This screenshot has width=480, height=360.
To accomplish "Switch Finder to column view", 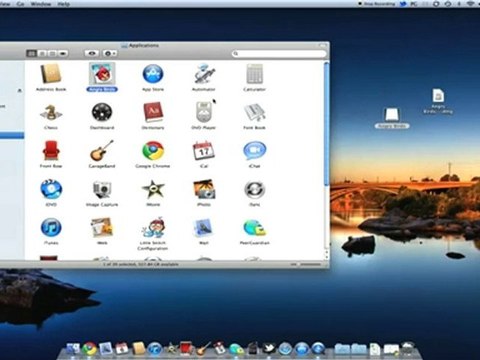I will pyautogui.click(x=53, y=53).
